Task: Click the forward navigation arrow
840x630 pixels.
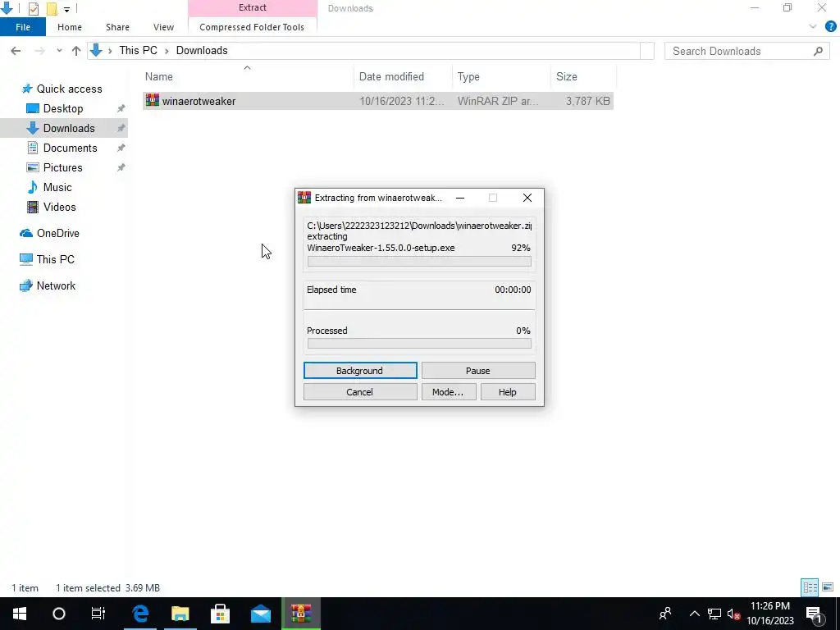Action: 39,51
